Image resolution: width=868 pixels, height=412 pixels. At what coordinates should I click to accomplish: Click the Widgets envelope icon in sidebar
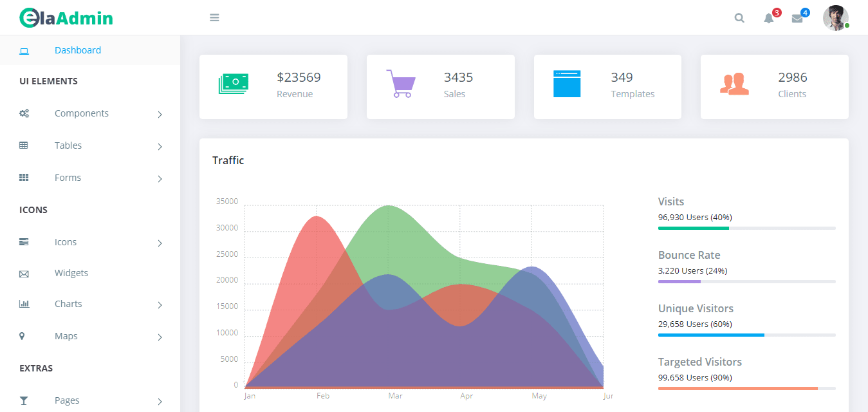tap(24, 272)
